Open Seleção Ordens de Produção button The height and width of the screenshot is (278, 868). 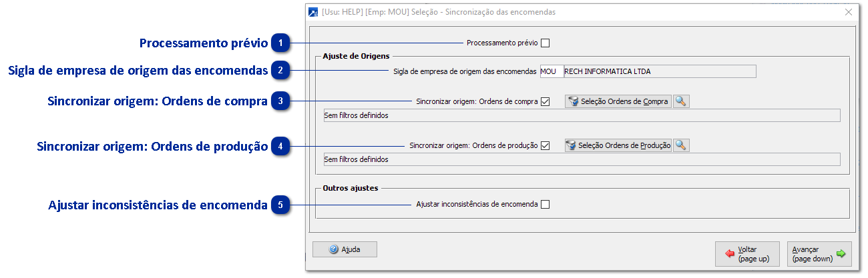coord(618,145)
